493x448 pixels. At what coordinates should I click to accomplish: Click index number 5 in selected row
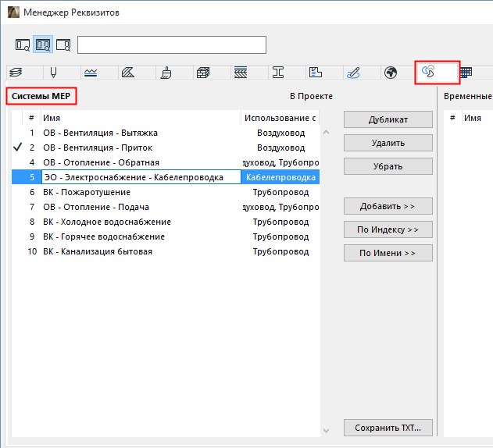pyautogui.click(x=32, y=177)
